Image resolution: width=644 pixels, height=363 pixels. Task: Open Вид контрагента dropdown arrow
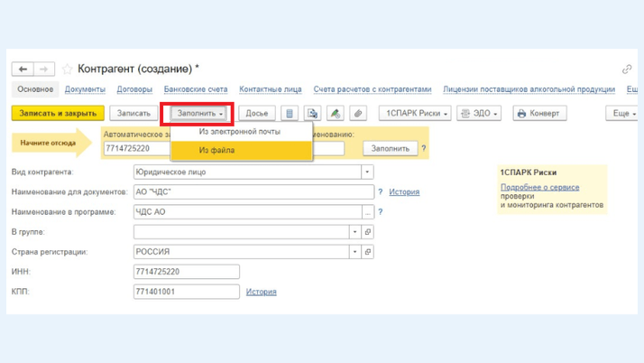367,172
